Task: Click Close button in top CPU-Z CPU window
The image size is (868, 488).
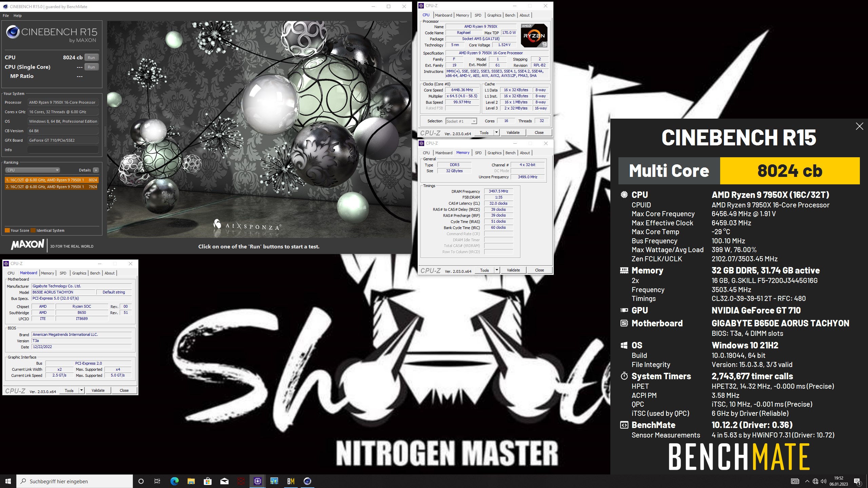Action: tap(539, 133)
